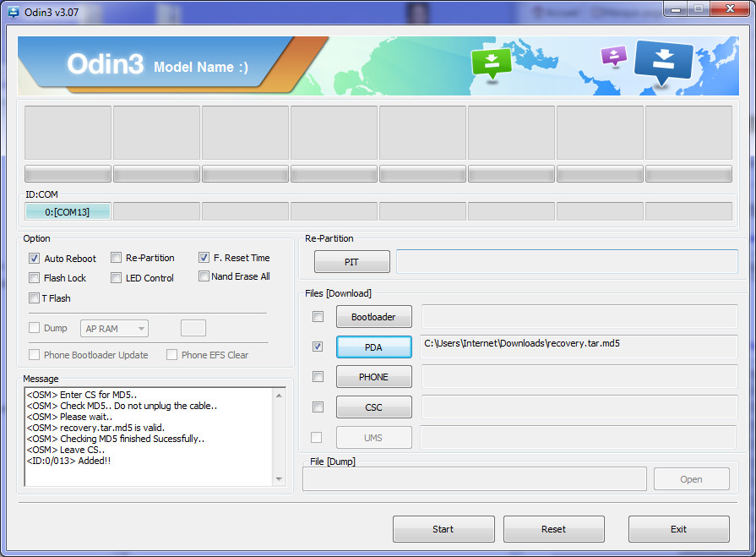
Task: Click the Bootloader file button
Action: 373,317
